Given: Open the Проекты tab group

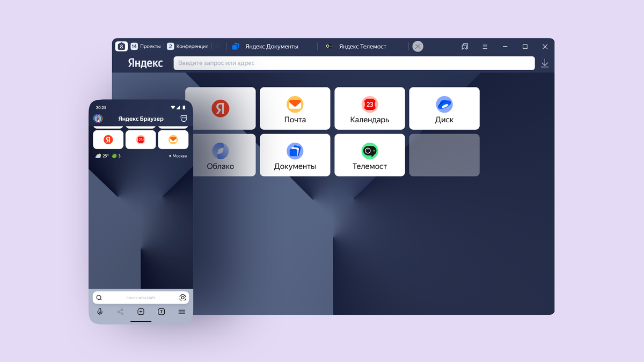Looking at the screenshot, I should coord(145,47).
